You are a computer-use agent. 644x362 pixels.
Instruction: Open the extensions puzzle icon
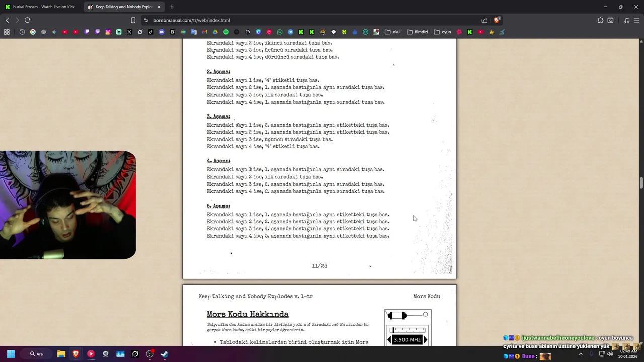coord(600,20)
